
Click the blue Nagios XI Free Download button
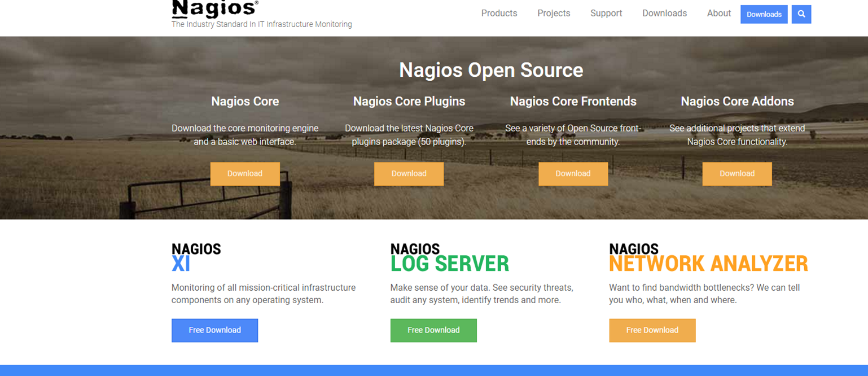coord(215,330)
